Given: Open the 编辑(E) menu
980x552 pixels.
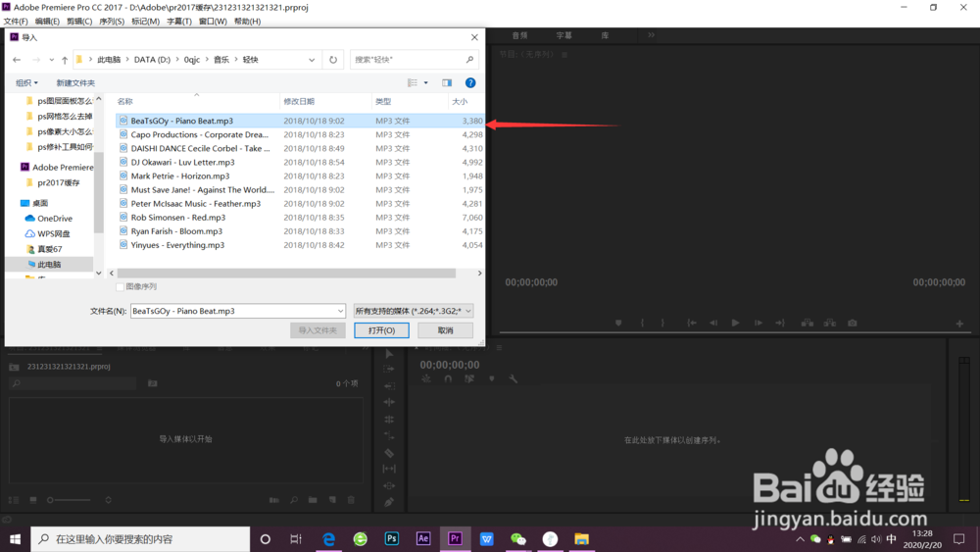Looking at the screenshot, I should tap(47, 22).
